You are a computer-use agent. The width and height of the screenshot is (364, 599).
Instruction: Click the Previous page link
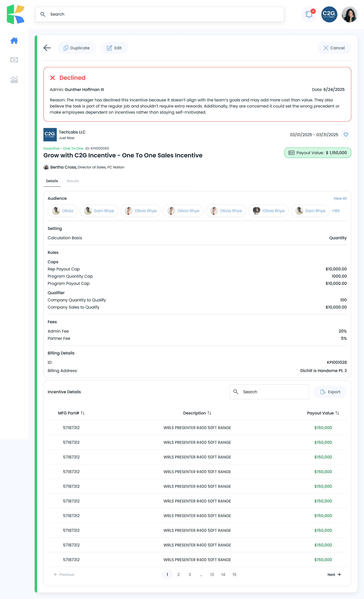pos(64,574)
